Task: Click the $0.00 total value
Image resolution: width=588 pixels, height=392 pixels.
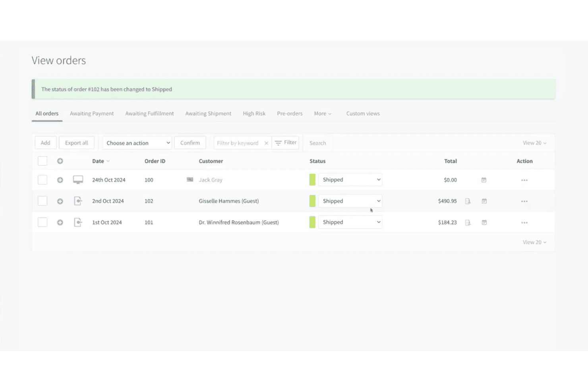Action: pos(450,180)
